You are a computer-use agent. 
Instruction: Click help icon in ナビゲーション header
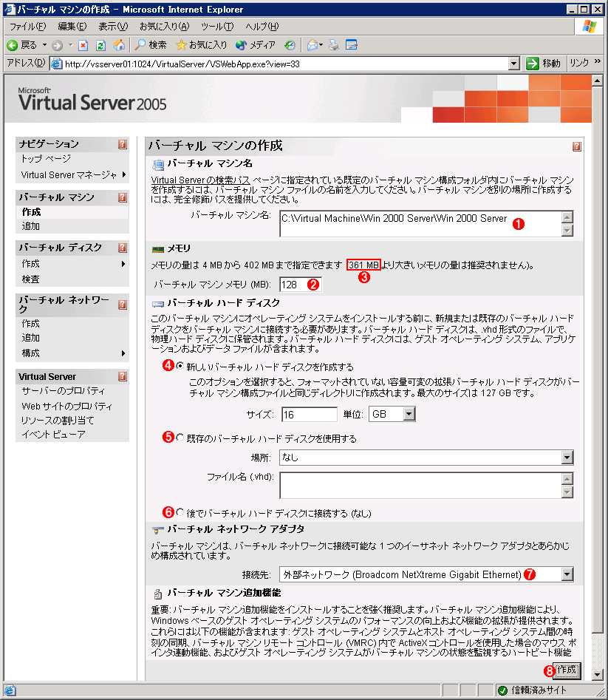click(122, 144)
